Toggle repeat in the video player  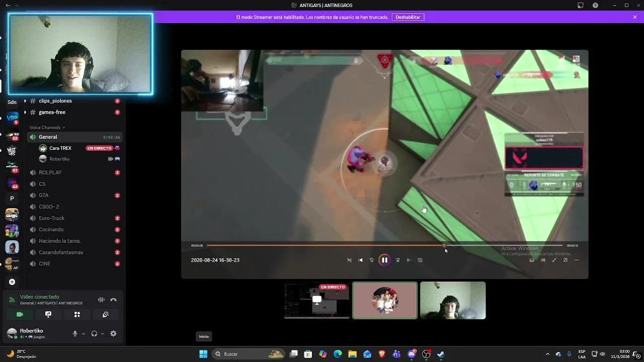click(x=420, y=260)
